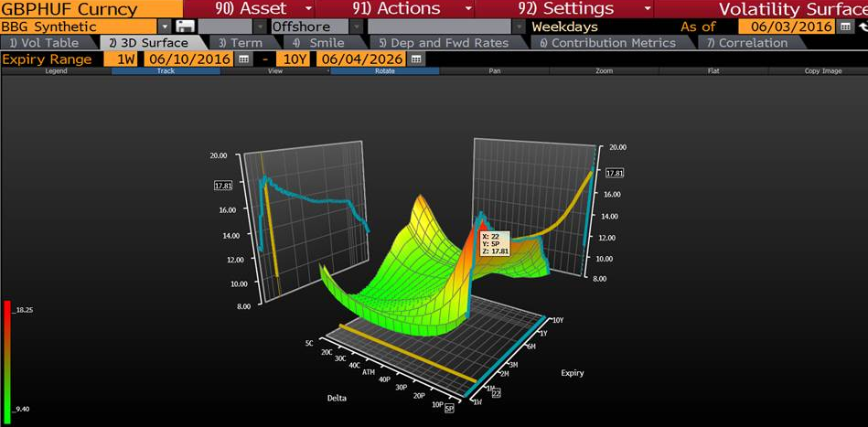Open the expiry end date calendar icon

click(417, 59)
